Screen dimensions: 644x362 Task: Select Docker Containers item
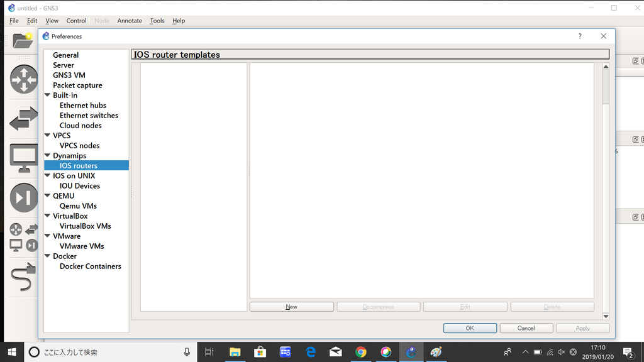(x=91, y=266)
